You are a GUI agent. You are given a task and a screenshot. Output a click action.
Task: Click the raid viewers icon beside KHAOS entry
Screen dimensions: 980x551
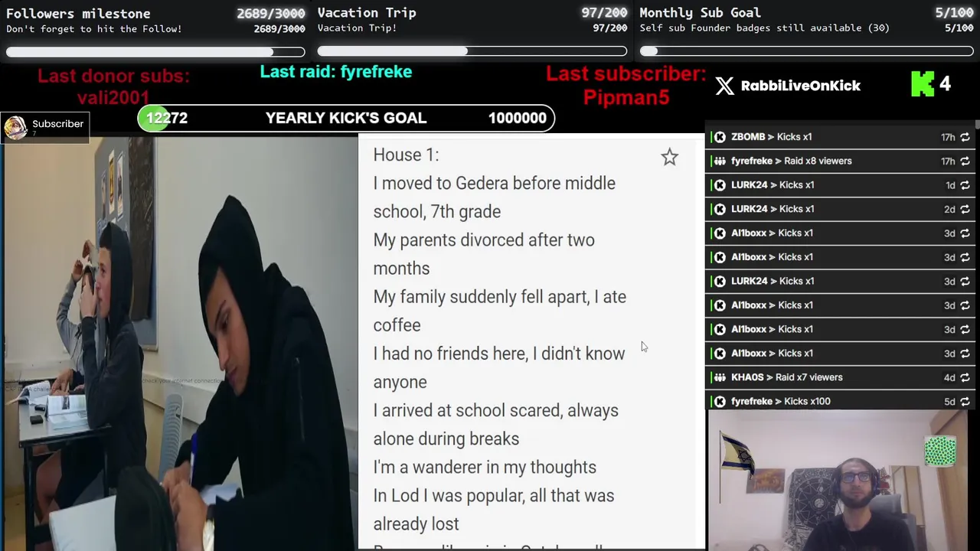click(720, 377)
